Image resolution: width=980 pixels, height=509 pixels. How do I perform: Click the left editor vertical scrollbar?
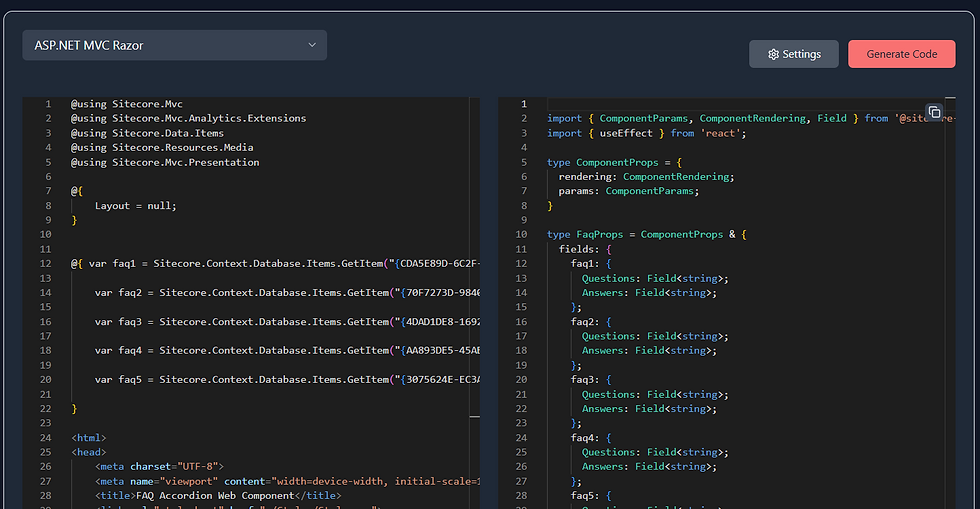[474, 303]
